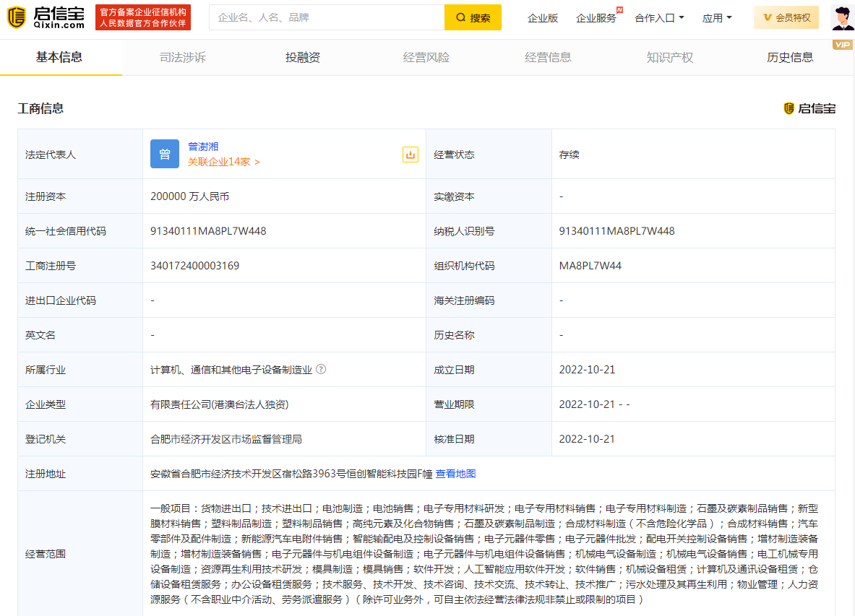
Task: Switch to the 投融资 tab
Action: [303, 57]
